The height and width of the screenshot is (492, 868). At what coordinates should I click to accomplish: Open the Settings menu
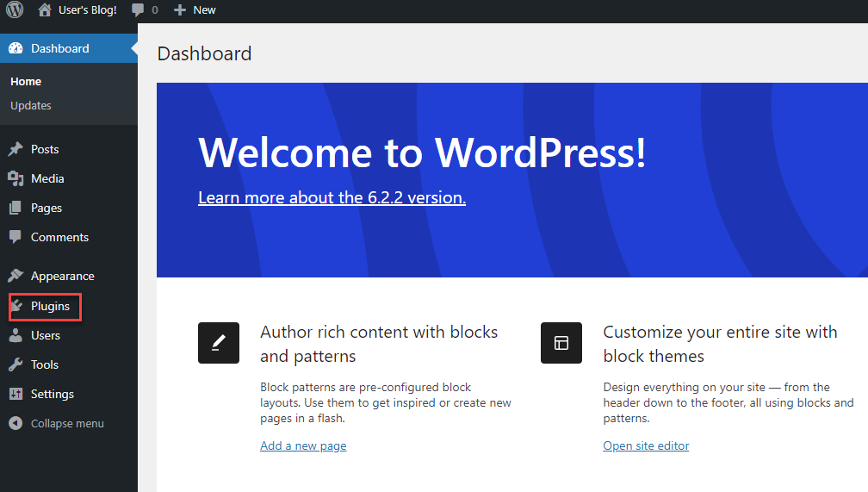[53, 394]
